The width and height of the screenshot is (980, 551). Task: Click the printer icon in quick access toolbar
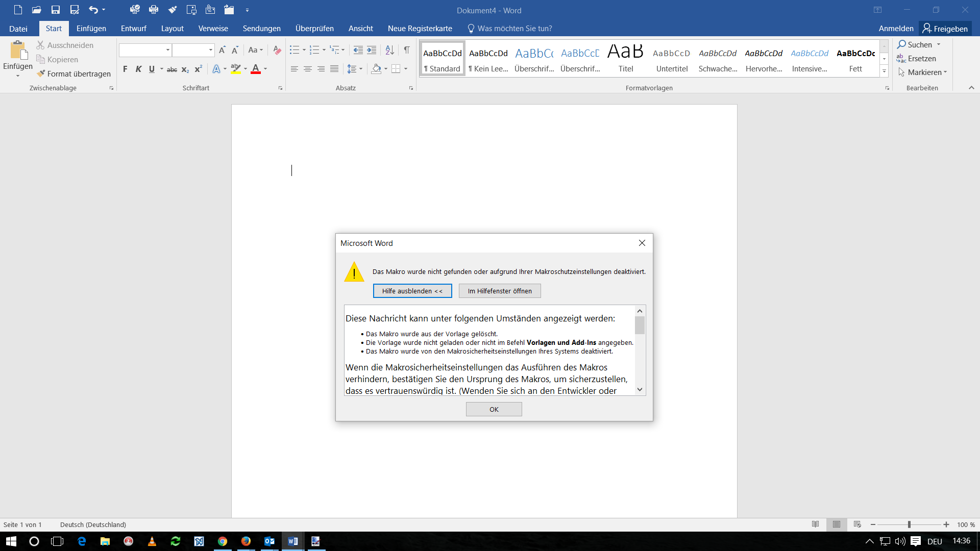tap(154, 10)
